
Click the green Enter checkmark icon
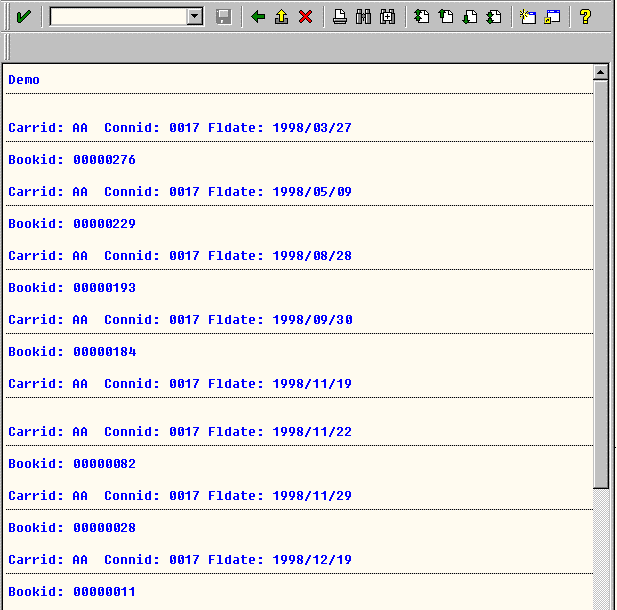tap(23, 17)
